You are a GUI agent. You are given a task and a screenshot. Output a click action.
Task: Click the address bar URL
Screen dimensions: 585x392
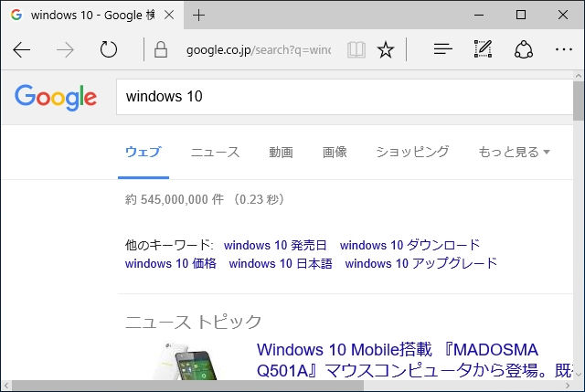click(x=259, y=49)
